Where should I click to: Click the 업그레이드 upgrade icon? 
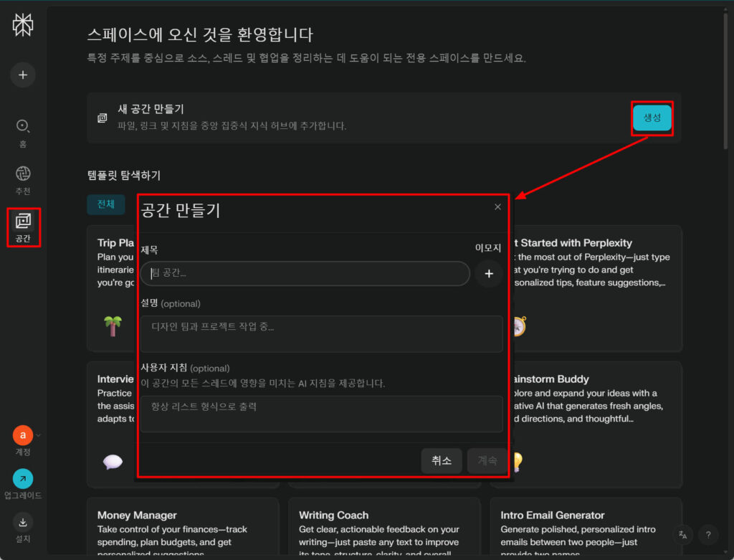(22, 478)
